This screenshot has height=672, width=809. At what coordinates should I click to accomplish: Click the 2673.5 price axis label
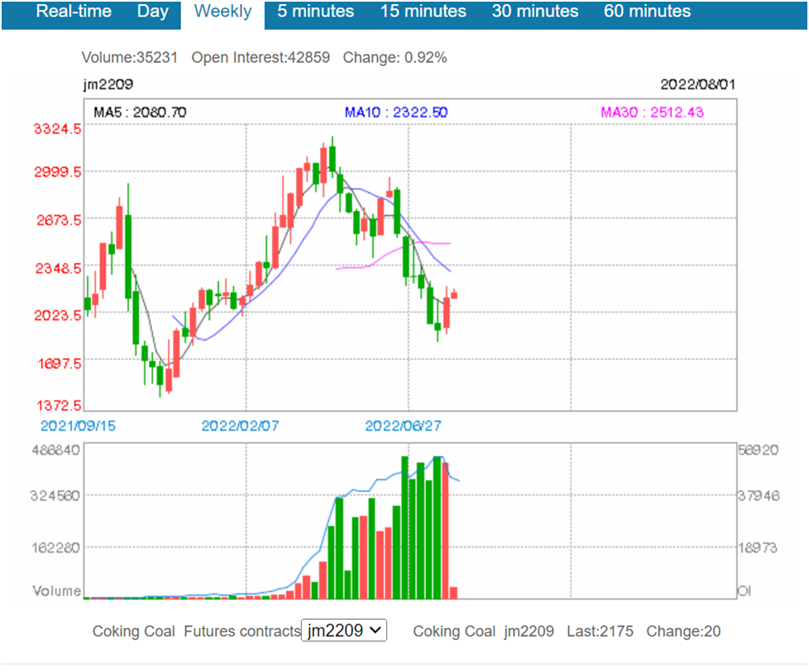click(x=58, y=220)
